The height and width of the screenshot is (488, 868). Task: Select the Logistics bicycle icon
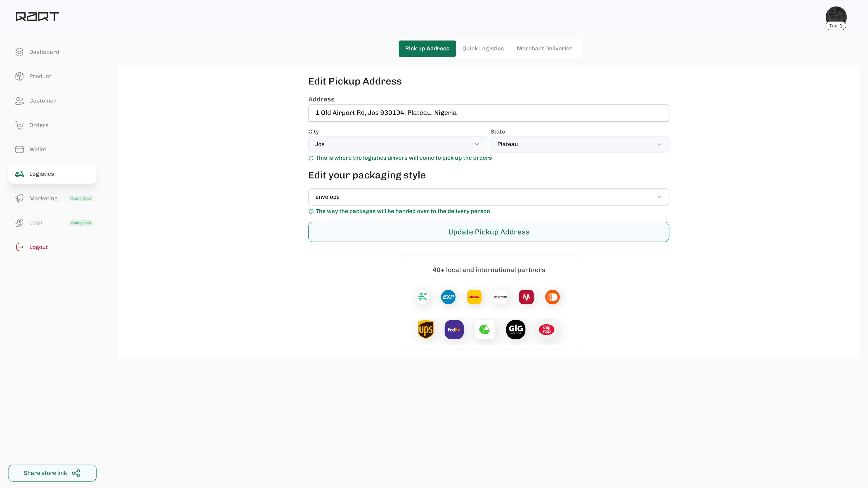tap(19, 174)
